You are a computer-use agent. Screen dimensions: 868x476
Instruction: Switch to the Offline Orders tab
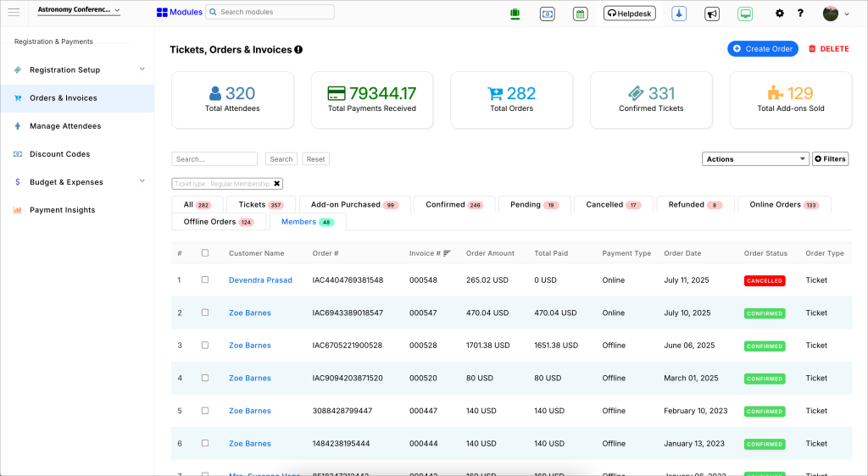click(x=219, y=222)
